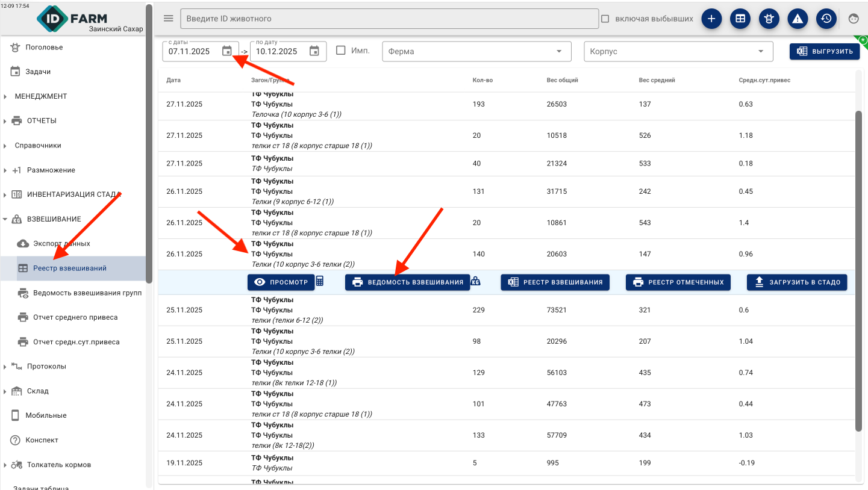Click the Вес общий column header
The width and height of the screenshot is (868, 490).
563,80
